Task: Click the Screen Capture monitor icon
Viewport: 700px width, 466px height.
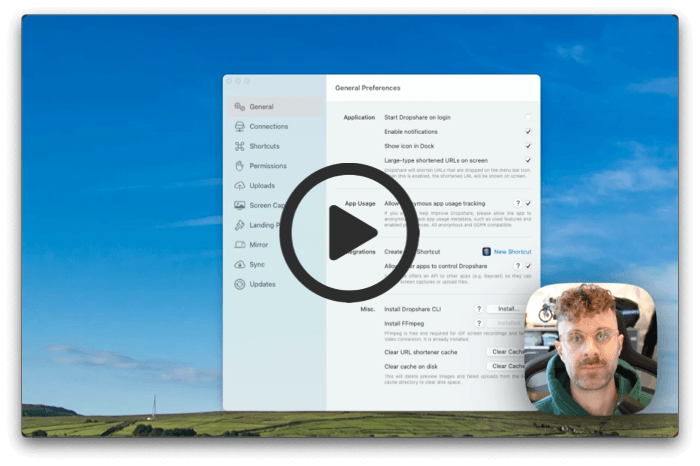Action: pyautogui.click(x=240, y=205)
